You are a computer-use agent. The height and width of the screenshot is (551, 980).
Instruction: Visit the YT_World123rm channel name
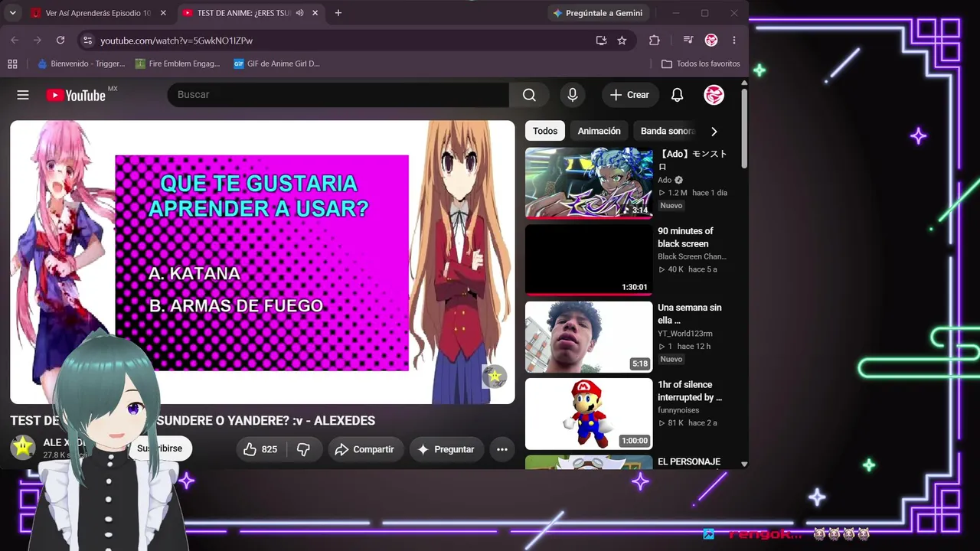coord(685,334)
